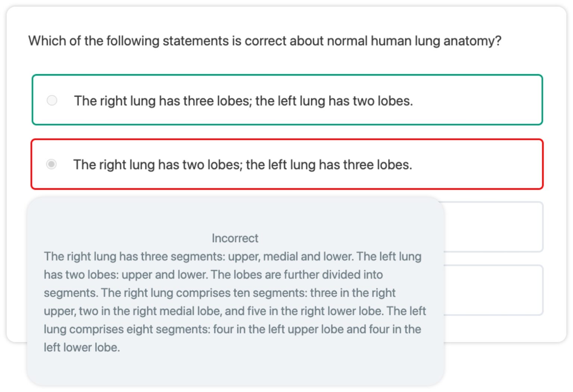
Task: Select the third answer option behind the popup
Action: click(x=492, y=227)
